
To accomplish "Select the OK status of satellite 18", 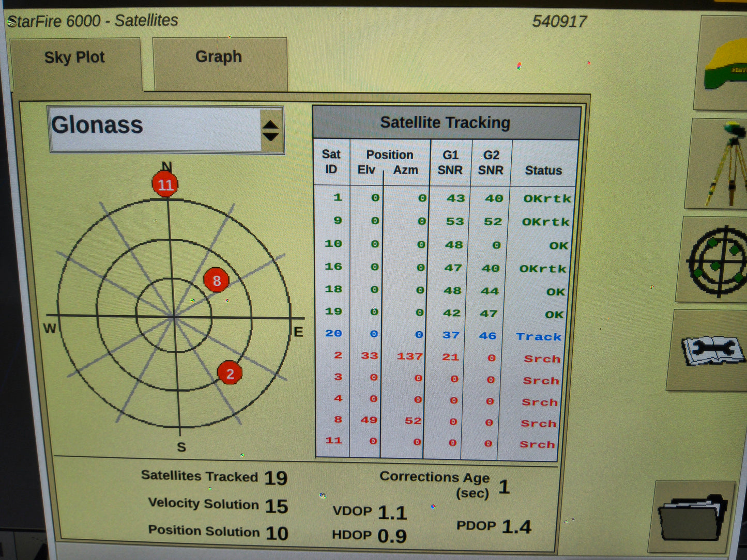I will pos(556,292).
